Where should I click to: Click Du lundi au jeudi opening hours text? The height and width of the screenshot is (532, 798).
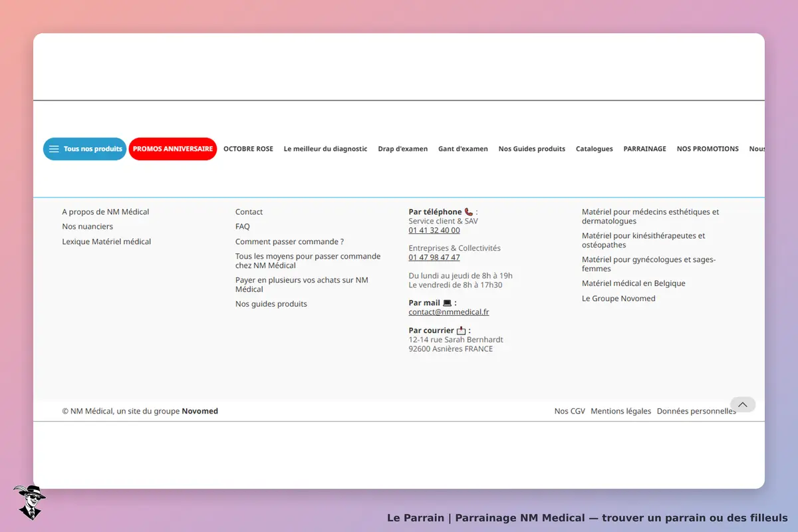(460, 276)
